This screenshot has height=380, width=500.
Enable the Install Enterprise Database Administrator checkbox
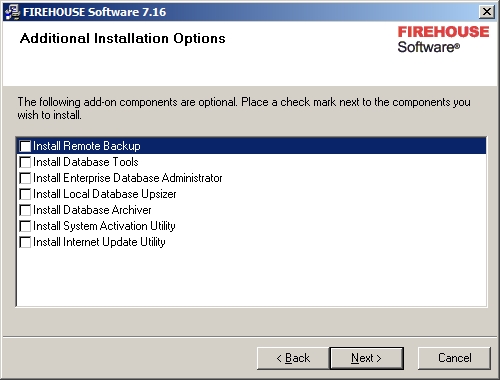[x=25, y=178]
